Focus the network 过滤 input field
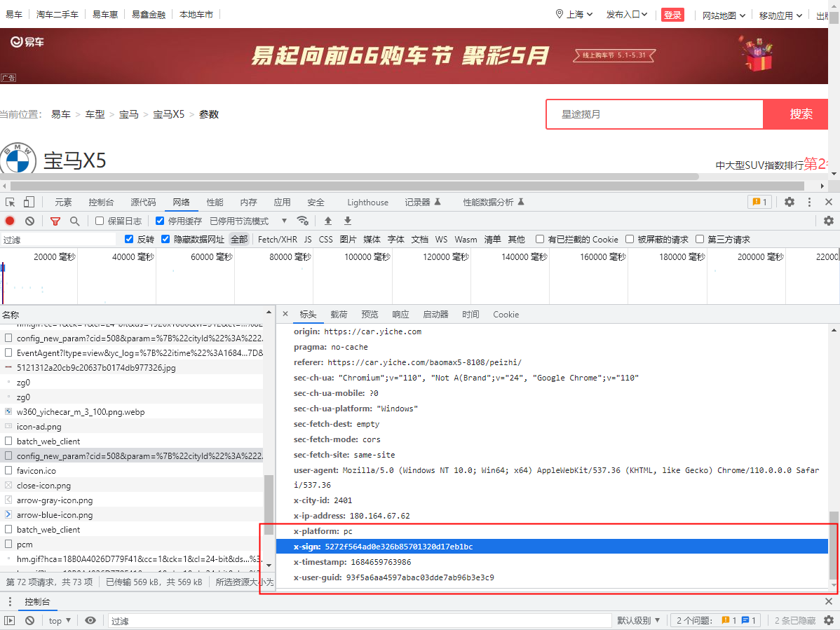The image size is (840, 630). [x=58, y=239]
